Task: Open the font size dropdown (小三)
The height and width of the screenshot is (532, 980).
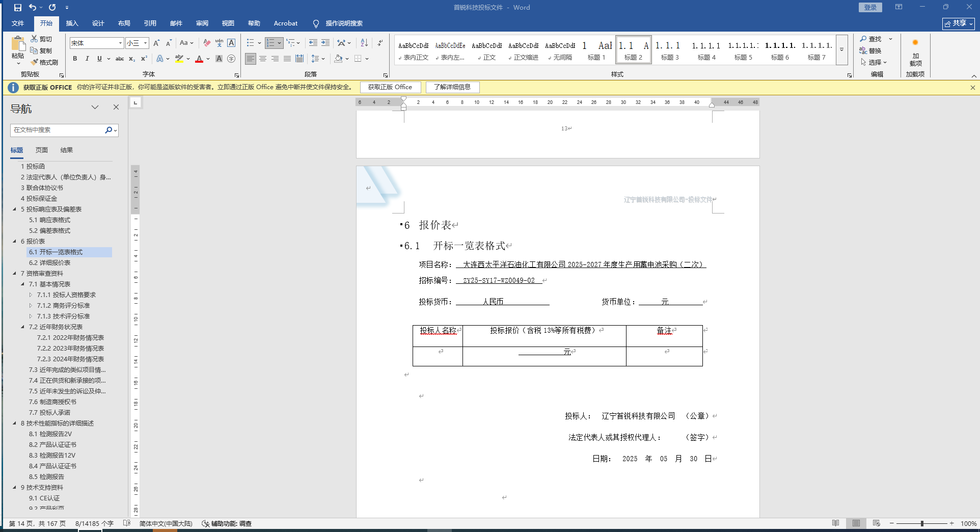Action: tap(145, 43)
